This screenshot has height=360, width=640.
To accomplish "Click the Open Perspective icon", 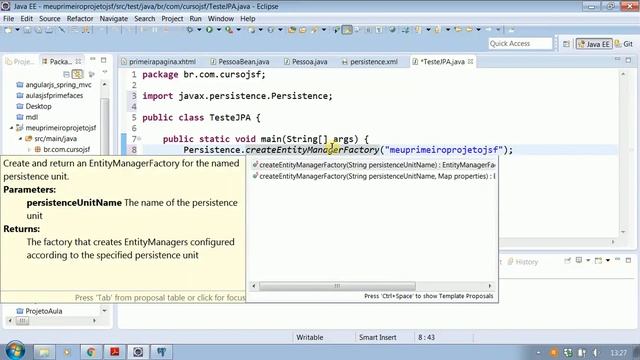I will pos(566,44).
